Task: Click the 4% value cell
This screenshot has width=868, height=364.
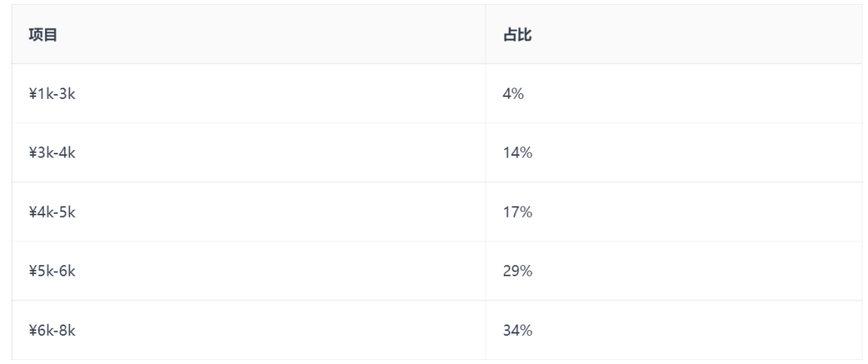Action: pyautogui.click(x=514, y=94)
